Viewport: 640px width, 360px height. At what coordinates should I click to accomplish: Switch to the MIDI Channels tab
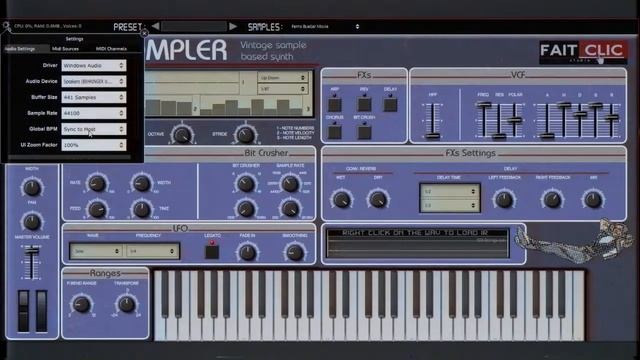click(111, 49)
